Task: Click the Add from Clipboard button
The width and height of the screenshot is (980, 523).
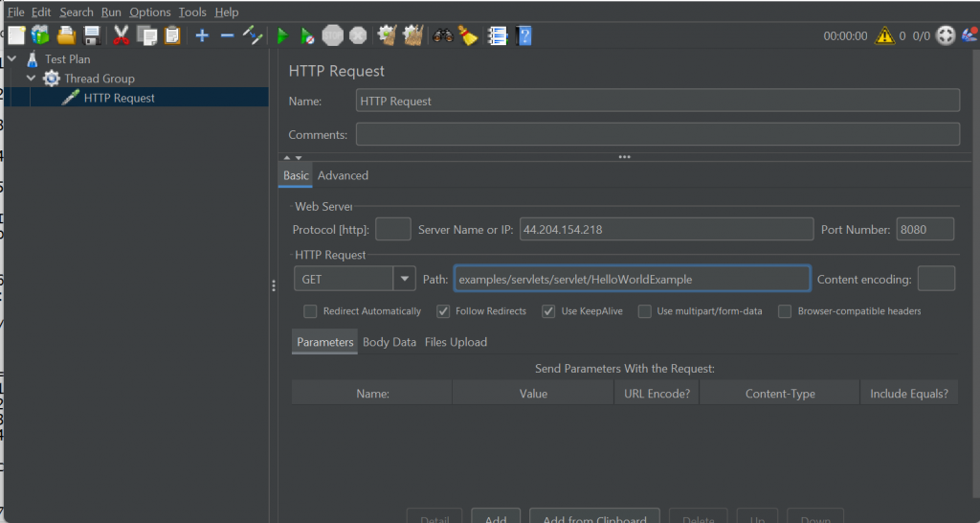Action: [x=594, y=518]
